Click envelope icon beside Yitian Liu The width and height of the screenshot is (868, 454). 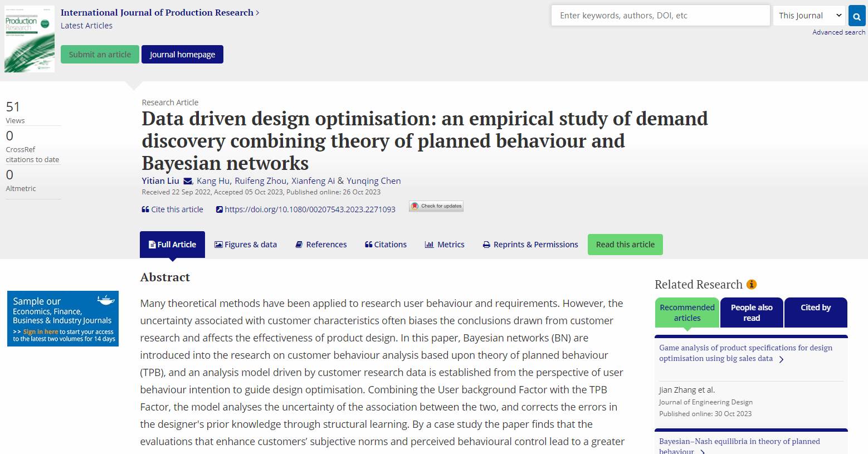[x=188, y=181]
